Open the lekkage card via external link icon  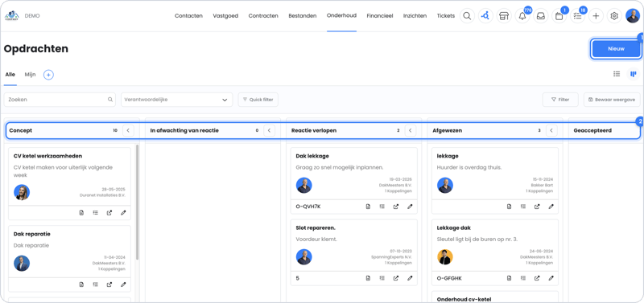click(537, 207)
